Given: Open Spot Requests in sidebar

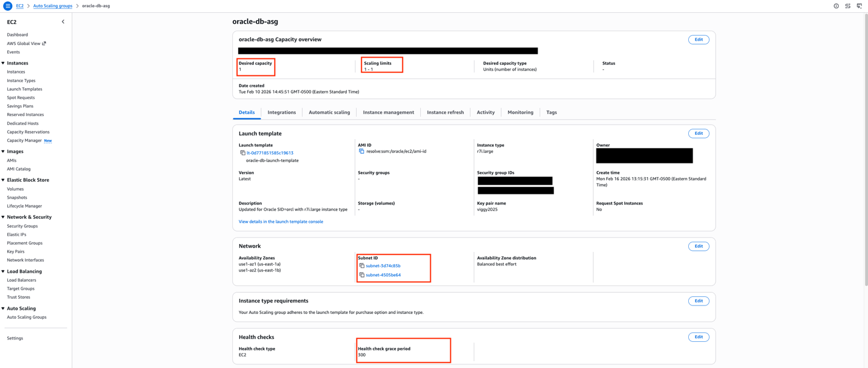Looking at the screenshot, I should pyautogui.click(x=21, y=98).
